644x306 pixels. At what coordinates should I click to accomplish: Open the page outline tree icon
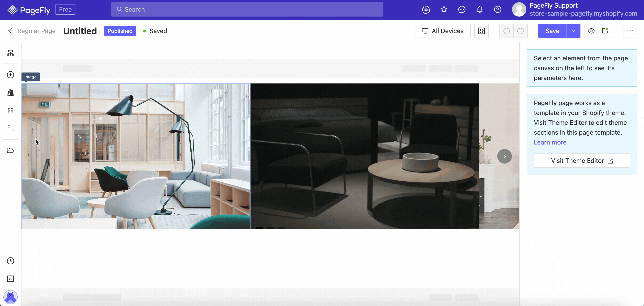[11, 53]
